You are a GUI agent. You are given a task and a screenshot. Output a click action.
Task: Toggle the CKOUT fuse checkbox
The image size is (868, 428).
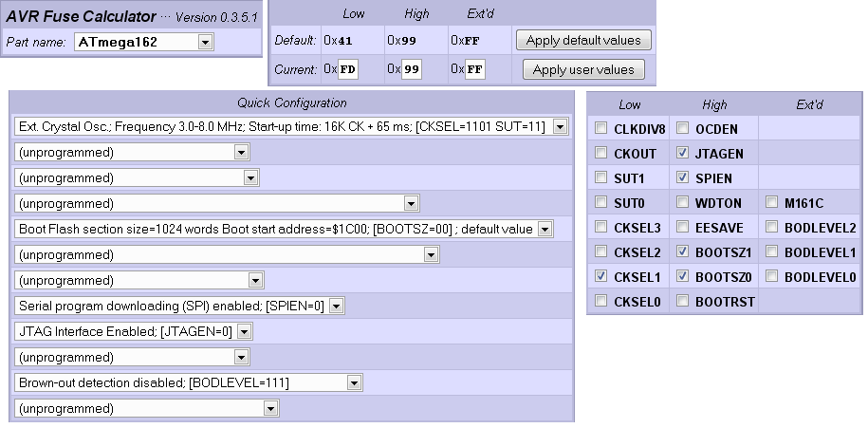pyautogui.click(x=600, y=153)
